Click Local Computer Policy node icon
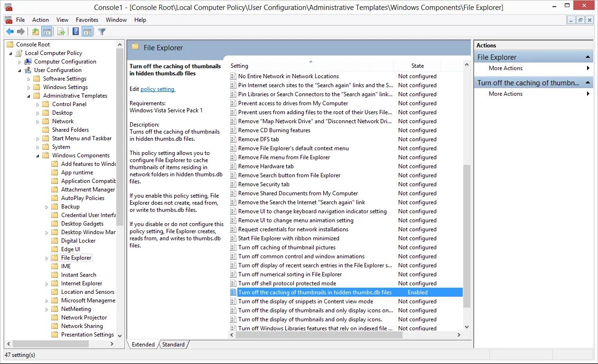The height and width of the screenshot is (364, 598). pos(19,53)
